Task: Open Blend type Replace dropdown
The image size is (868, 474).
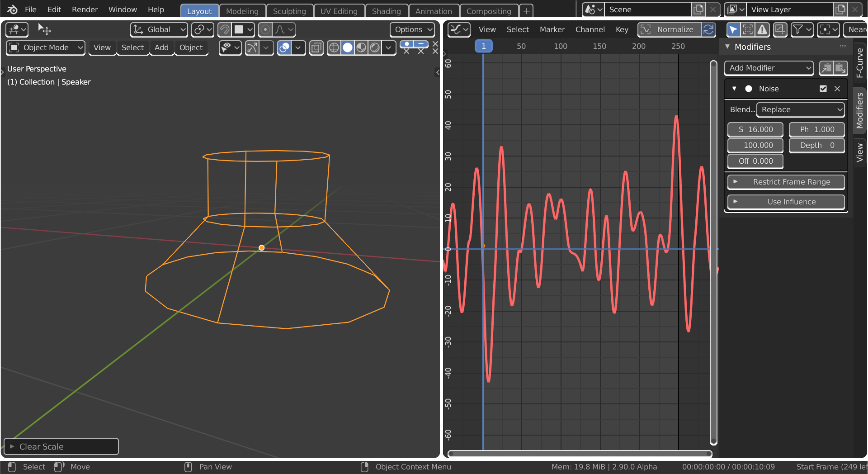Action: point(800,109)
